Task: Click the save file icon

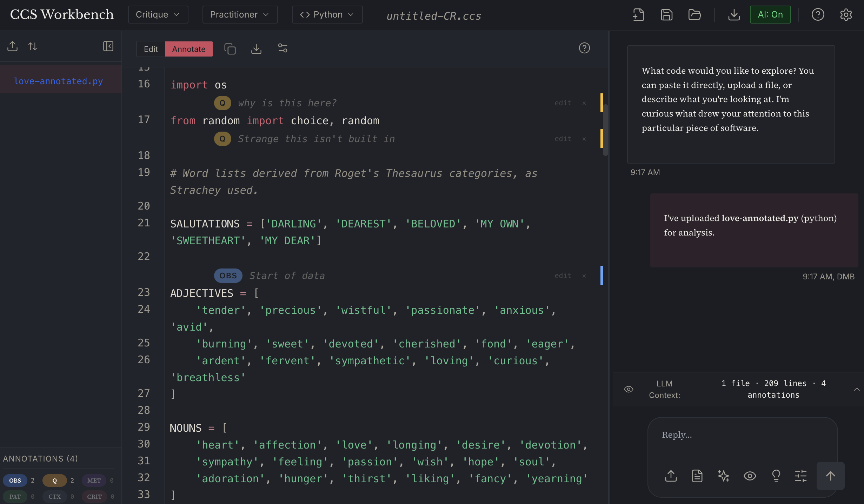Action: click(x=666, y=15)
